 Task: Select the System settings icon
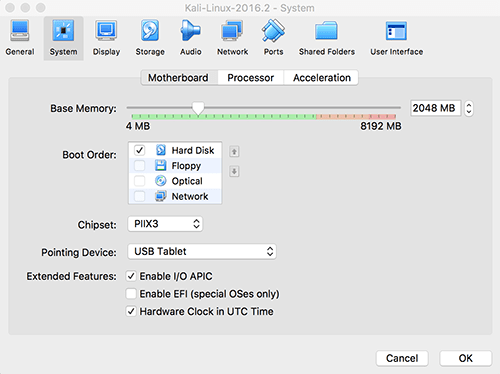pos(63,38)
